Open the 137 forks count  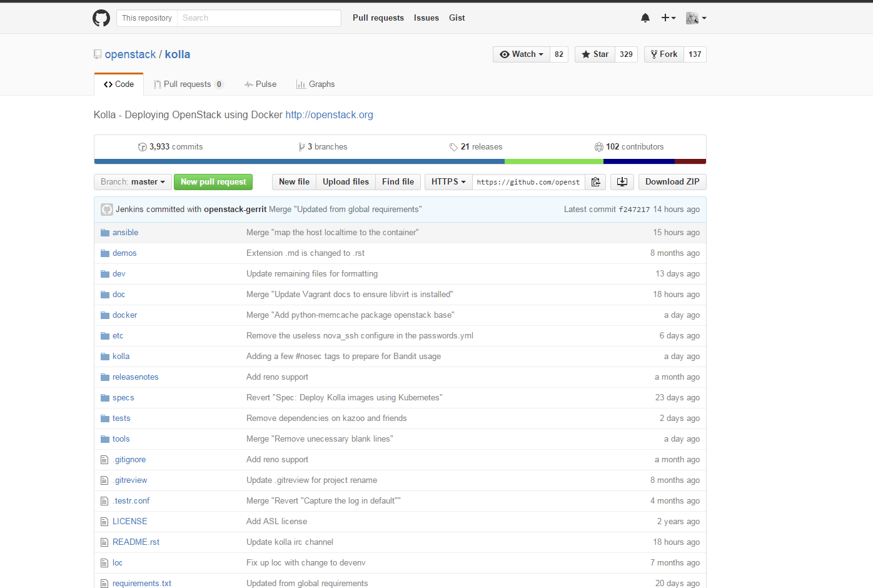(695, 54)
